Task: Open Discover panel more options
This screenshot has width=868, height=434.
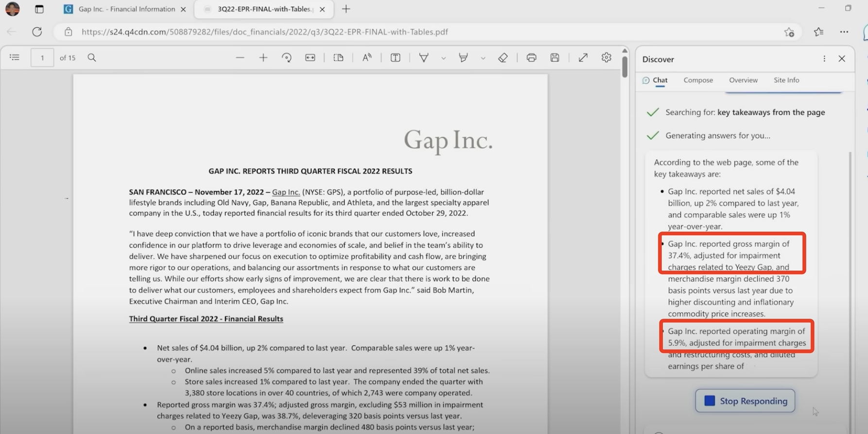Action: coord(824,59)
